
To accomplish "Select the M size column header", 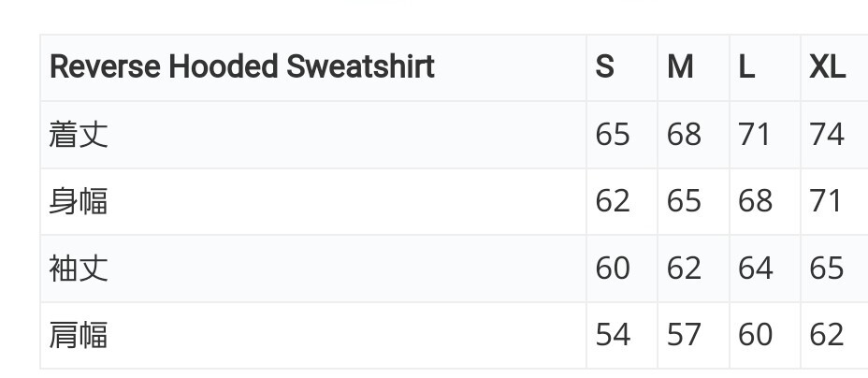I will [680, 67].
